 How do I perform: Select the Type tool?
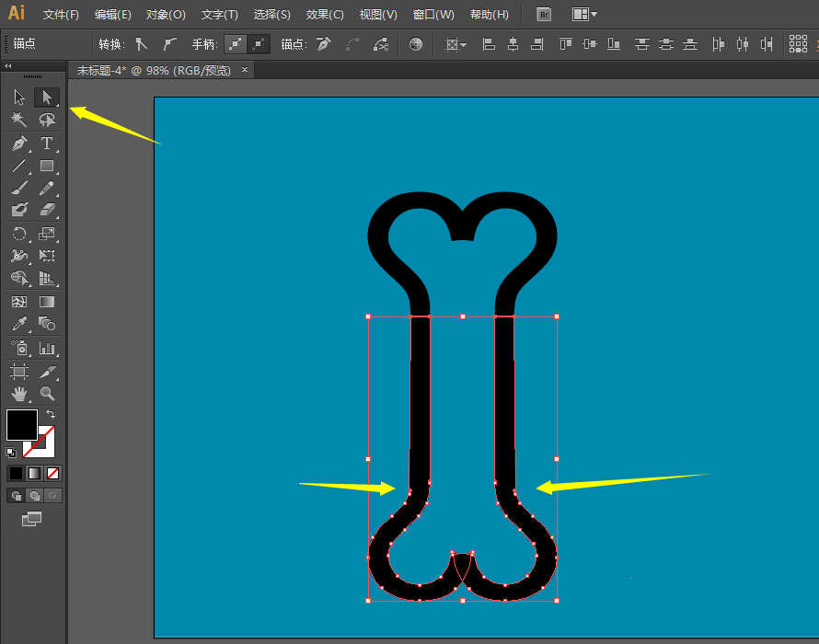coord(46,143)
